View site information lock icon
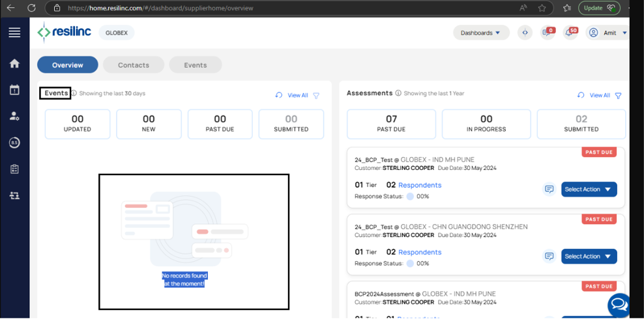The image size is (644, 321). 57,8
